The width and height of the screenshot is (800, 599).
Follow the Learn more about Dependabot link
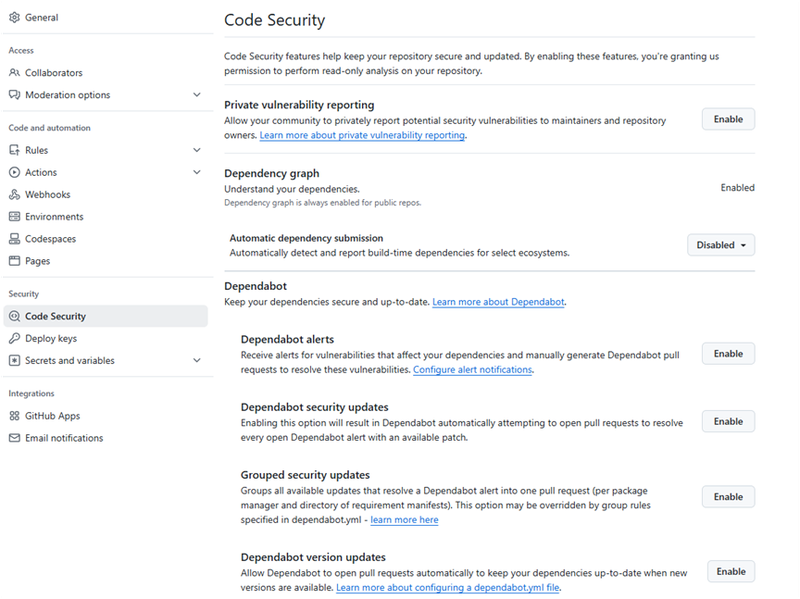pos(498,302)
